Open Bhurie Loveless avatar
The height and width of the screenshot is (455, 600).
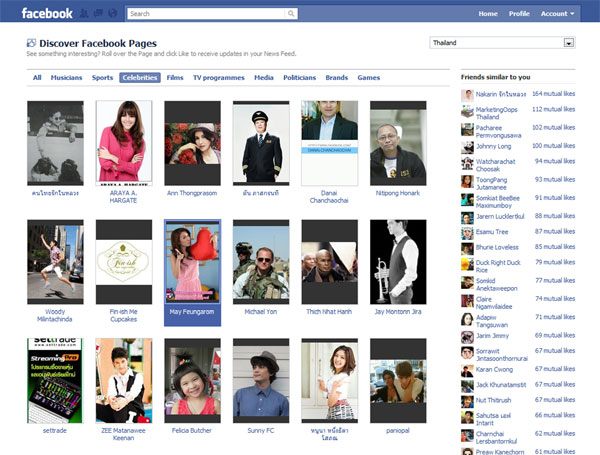(467, 249)
